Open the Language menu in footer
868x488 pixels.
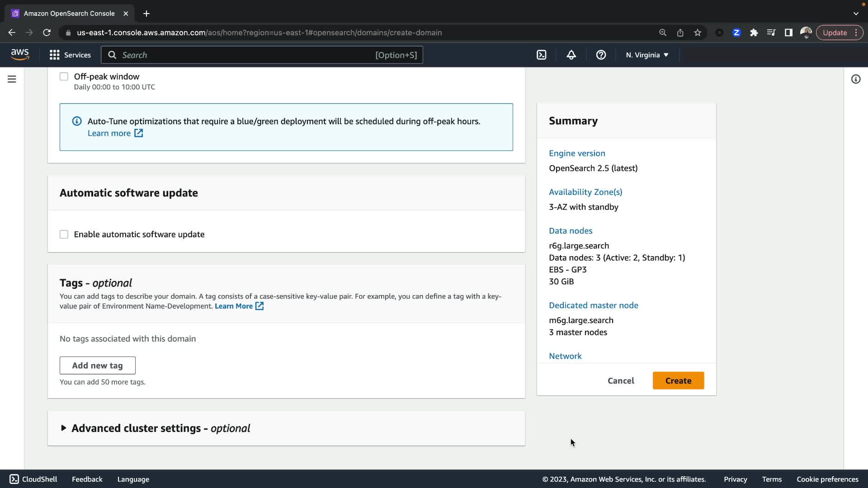point(133,479)
